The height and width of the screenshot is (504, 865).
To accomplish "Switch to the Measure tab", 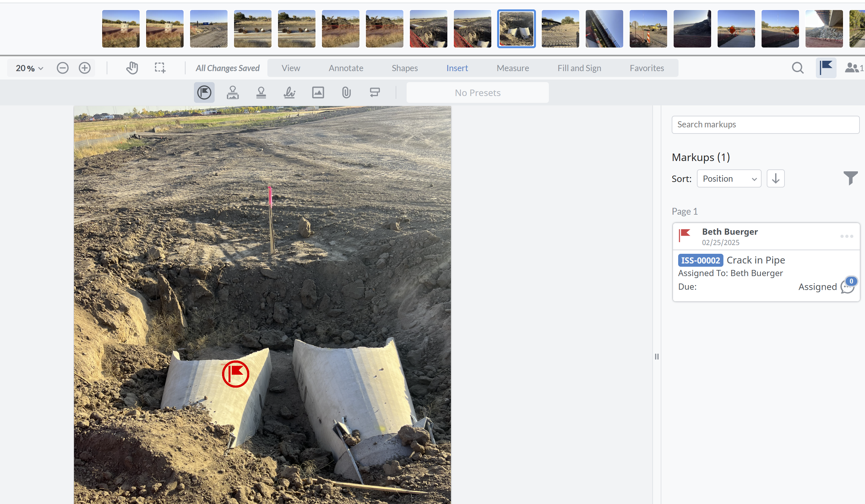I will point(512,68).
